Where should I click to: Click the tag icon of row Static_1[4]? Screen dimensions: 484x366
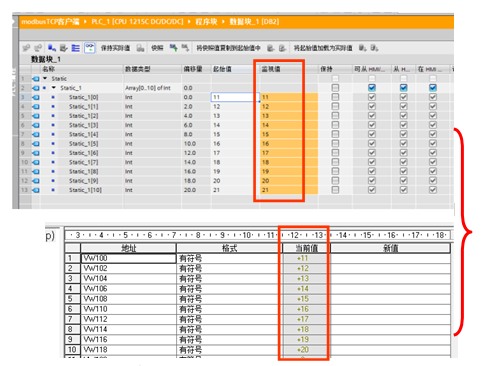(x=36, y=134)
